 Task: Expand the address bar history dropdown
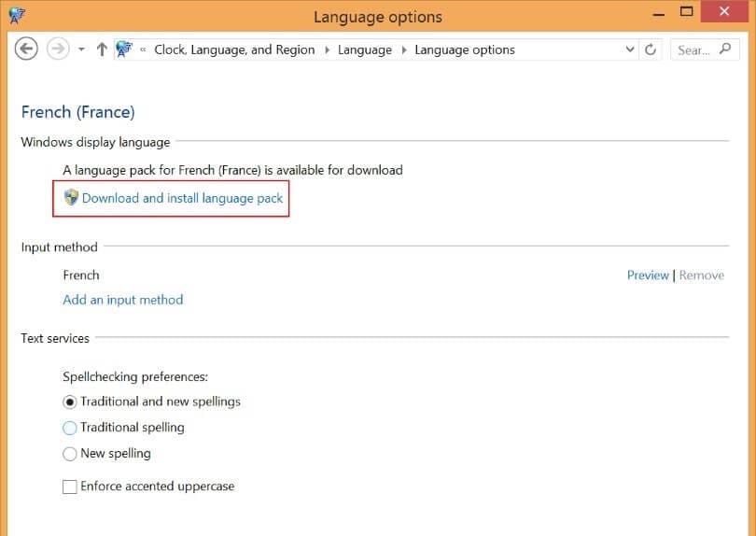[630, 49]
